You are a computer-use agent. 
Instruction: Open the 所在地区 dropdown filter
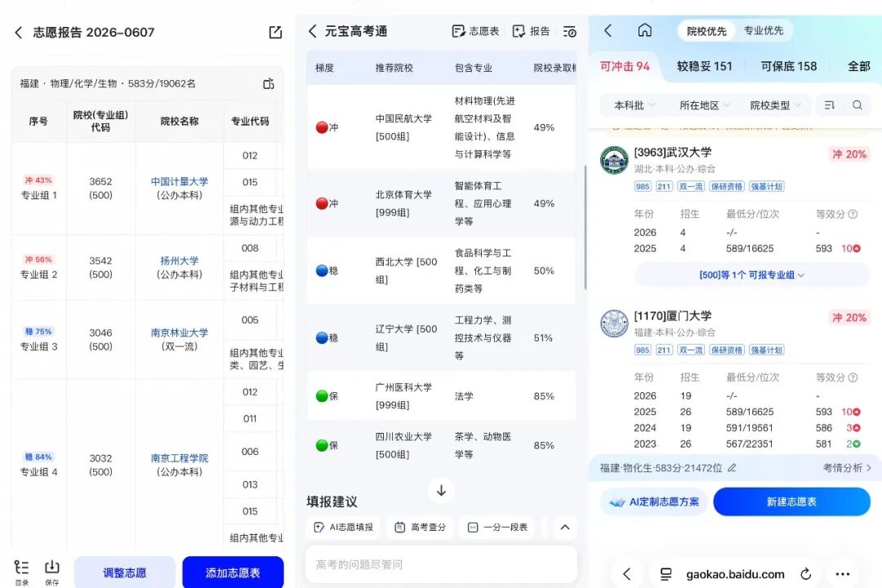704,105
